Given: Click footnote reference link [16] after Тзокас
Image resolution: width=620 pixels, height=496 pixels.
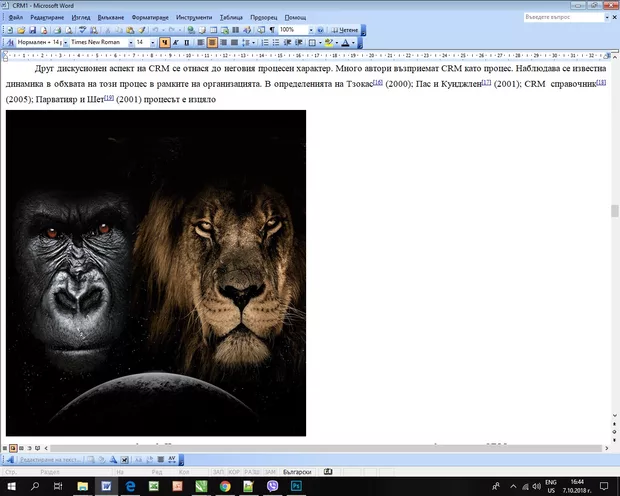Looking at the screenshot, I should tap(377, 82).
